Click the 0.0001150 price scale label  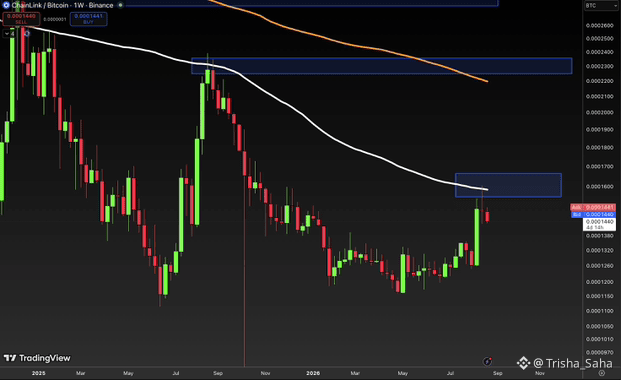[x=599, y=296]
